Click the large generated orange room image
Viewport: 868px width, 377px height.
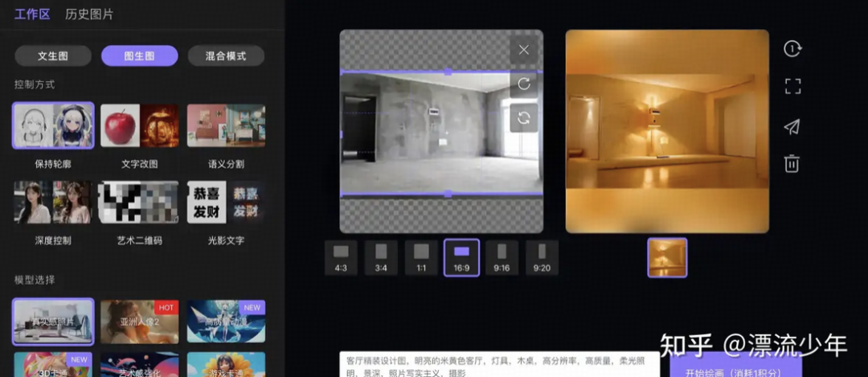coord(667,131)
